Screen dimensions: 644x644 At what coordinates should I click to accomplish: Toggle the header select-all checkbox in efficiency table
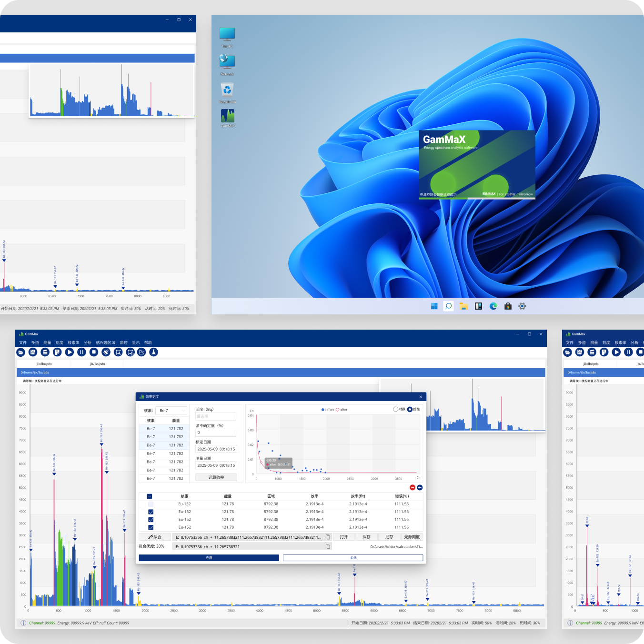[150, 496]
